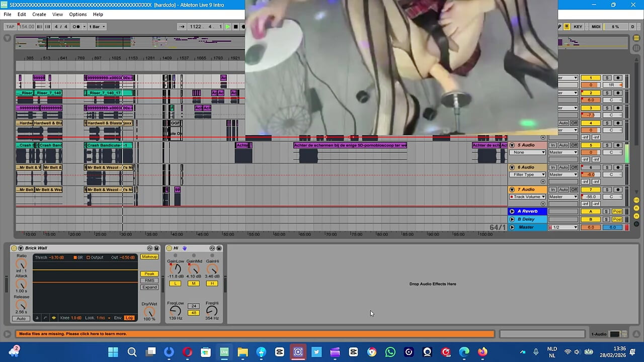
Task: Click the Hi device save preset icon
Action: click(x=219, y=248)
